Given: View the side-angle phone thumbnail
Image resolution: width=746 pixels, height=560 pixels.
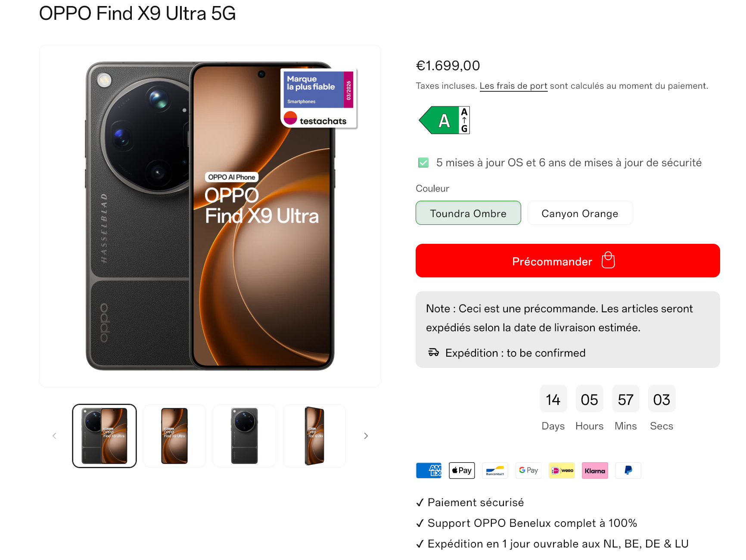Looking at the screenshot, I should click(x=314, y=436).
